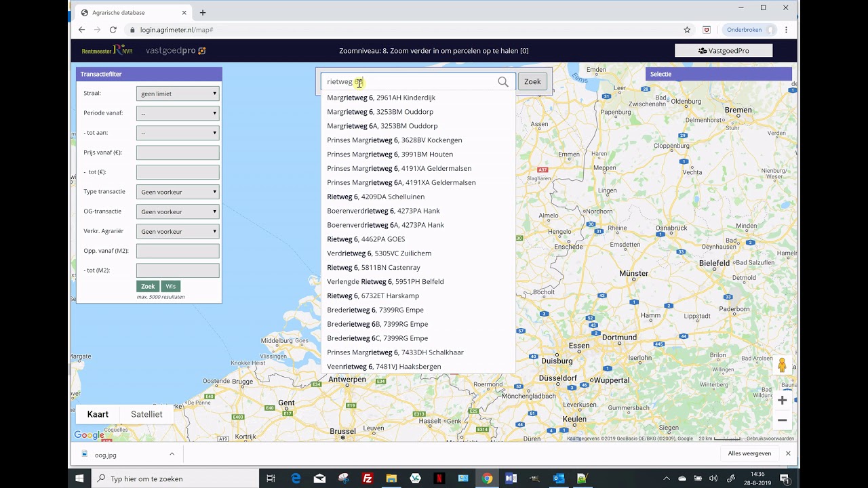Viewport: 868px width, 488px height.
Task: Open the Periode vanaf dropdown
Action: tap(178, 113)
